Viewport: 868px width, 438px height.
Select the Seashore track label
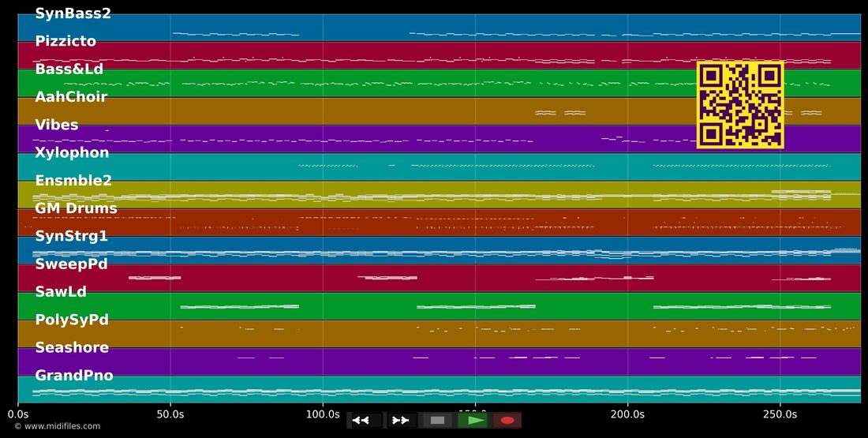point(72,348)
